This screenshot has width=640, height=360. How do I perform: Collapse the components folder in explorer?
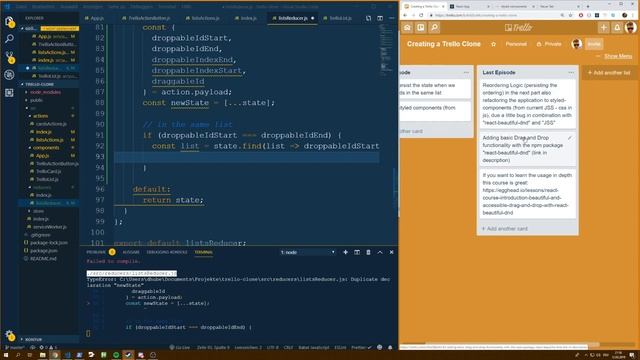click(x=46, y=148)
